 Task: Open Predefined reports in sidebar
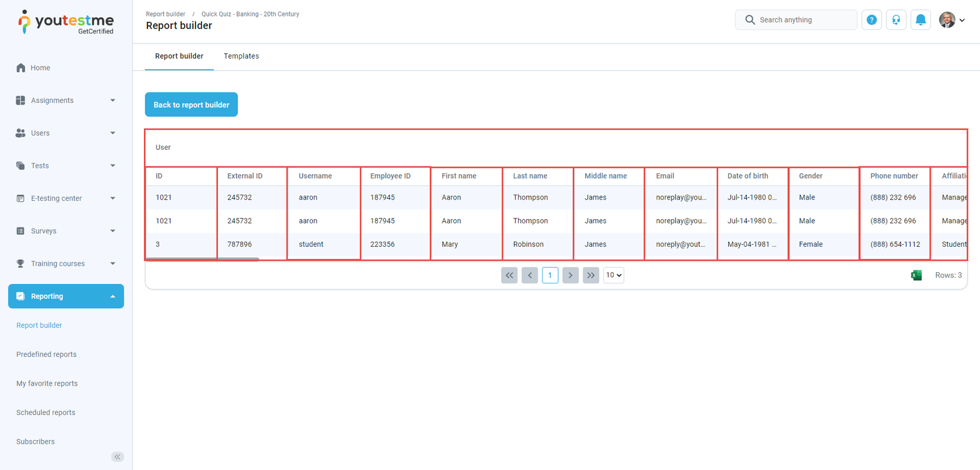[x=47, y=354]
